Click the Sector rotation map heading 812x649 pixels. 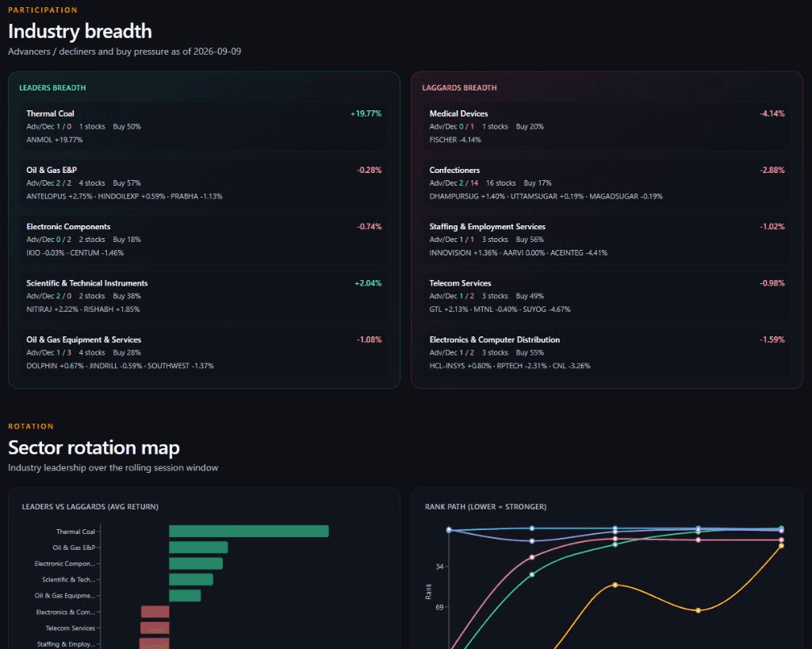(94, 447)
